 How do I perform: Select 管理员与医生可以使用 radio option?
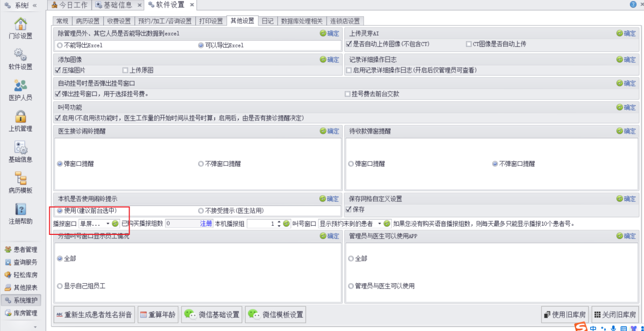pos(351,286)
